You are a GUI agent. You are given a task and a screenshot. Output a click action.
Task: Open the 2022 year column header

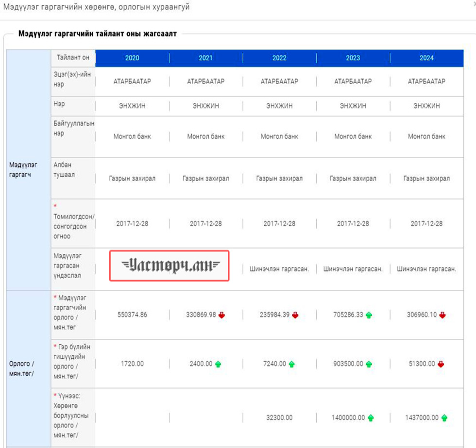279,58
